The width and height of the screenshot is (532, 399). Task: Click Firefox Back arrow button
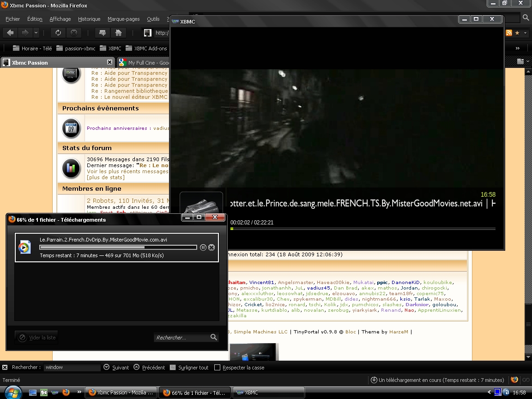11,33
